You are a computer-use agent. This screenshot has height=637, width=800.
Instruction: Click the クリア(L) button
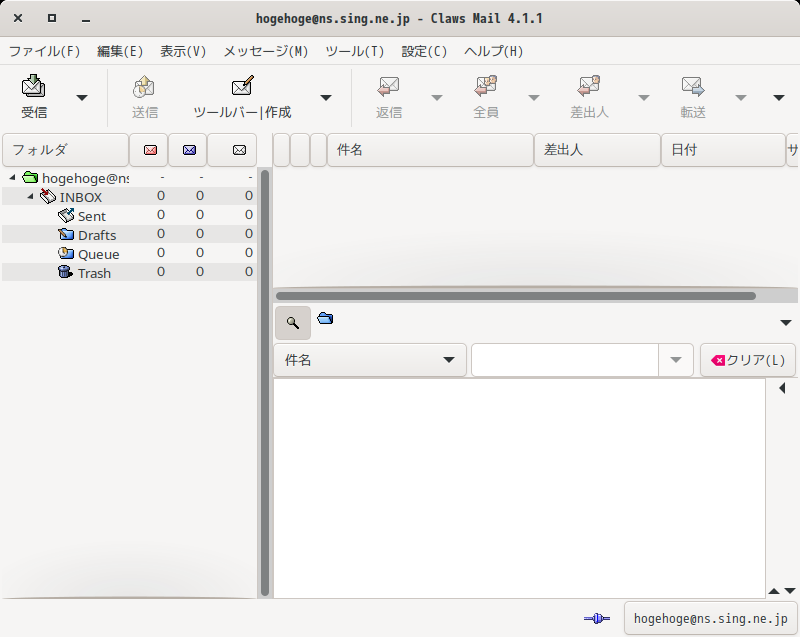[x=748, y=360]
